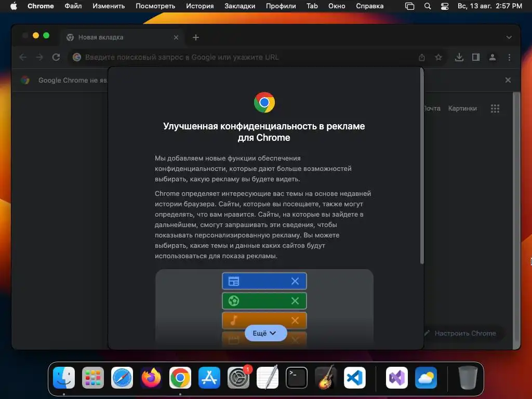Open App Store from the dock
The height and width of the screenshot is (399, 532).
[x=209, y=378]
